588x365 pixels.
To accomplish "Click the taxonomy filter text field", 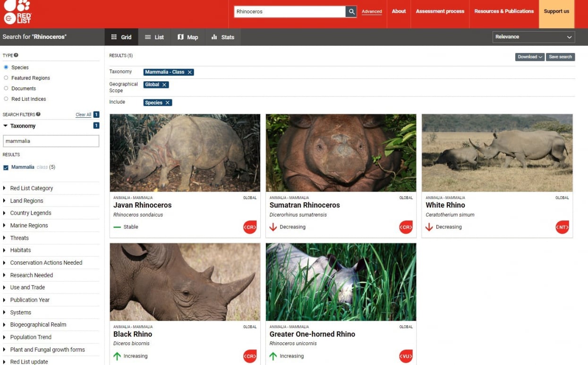I will pyautogui.click(x=51, y=141).
